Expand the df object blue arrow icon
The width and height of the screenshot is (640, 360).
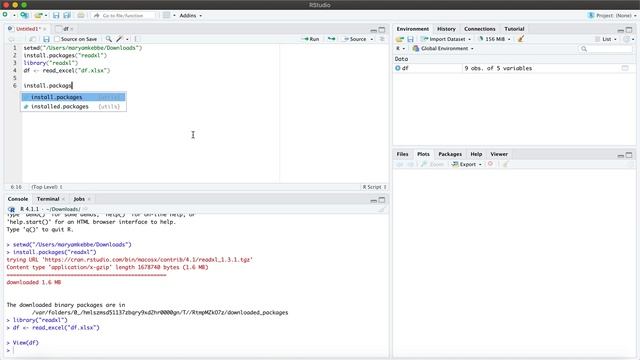click(x=398, y=68)
